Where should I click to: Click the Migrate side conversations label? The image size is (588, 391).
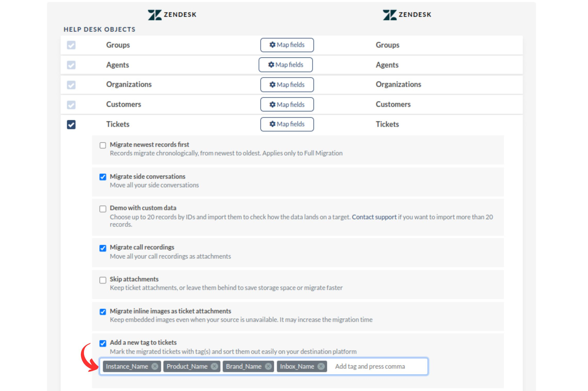coord(148,177)
